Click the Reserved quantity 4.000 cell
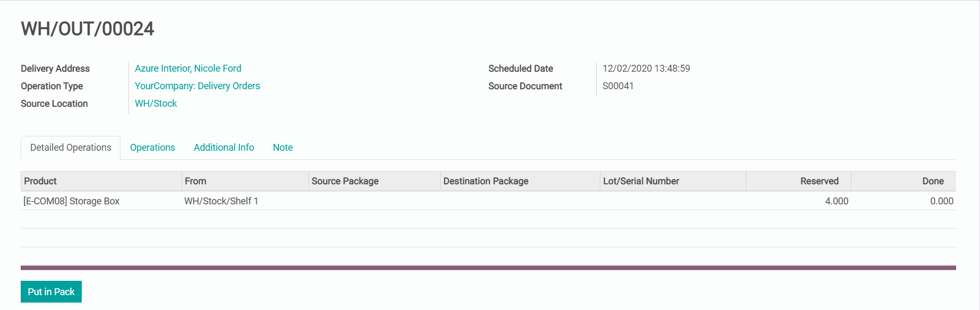980x310 pixels. (836, 201)
